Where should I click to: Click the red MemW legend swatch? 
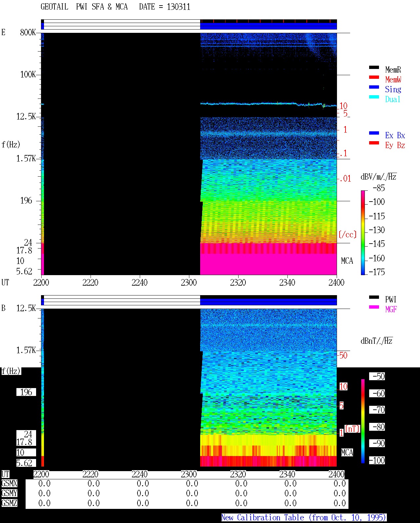pos(374,77)
